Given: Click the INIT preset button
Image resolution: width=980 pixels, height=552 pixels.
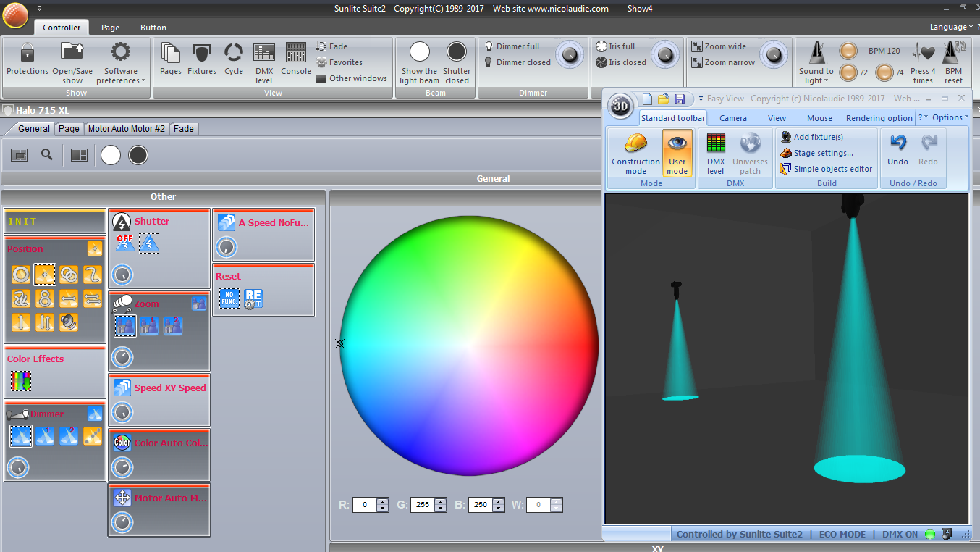Looking at the screenshot, I should [55, 221].
